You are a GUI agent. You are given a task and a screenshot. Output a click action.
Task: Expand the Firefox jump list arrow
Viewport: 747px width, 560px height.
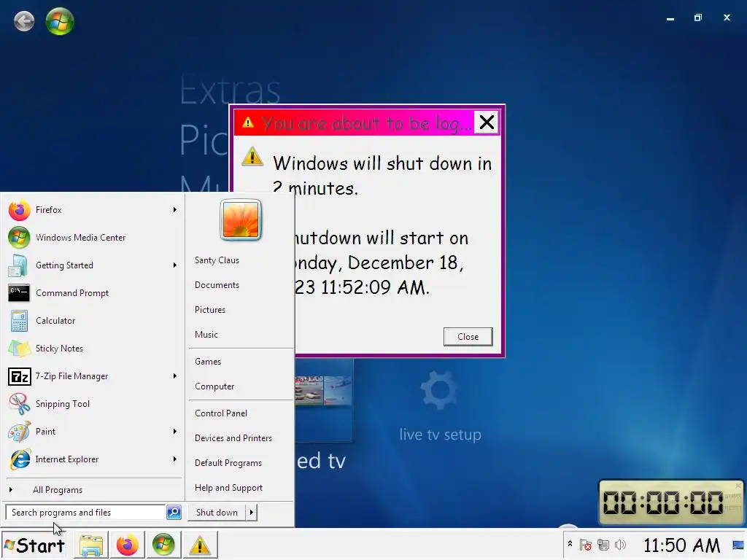(175, 210)
